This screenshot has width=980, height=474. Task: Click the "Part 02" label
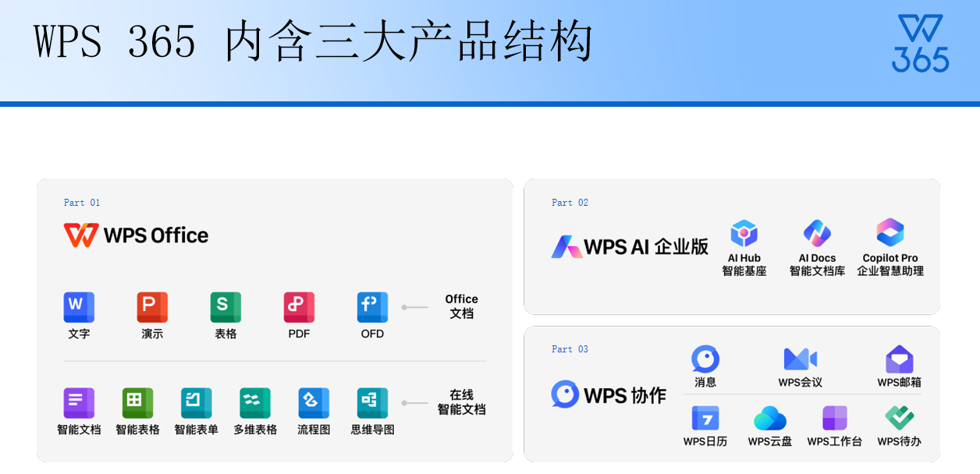570,203
